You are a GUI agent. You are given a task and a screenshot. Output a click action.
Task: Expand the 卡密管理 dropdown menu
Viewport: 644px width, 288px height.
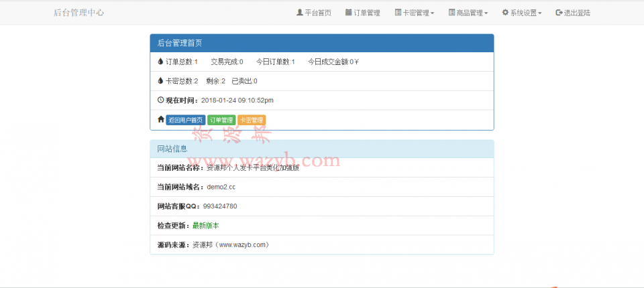(415, 13)
